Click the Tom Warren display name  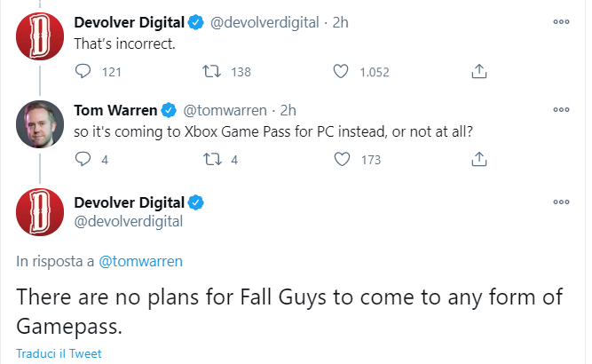click(x=121, y=110)
